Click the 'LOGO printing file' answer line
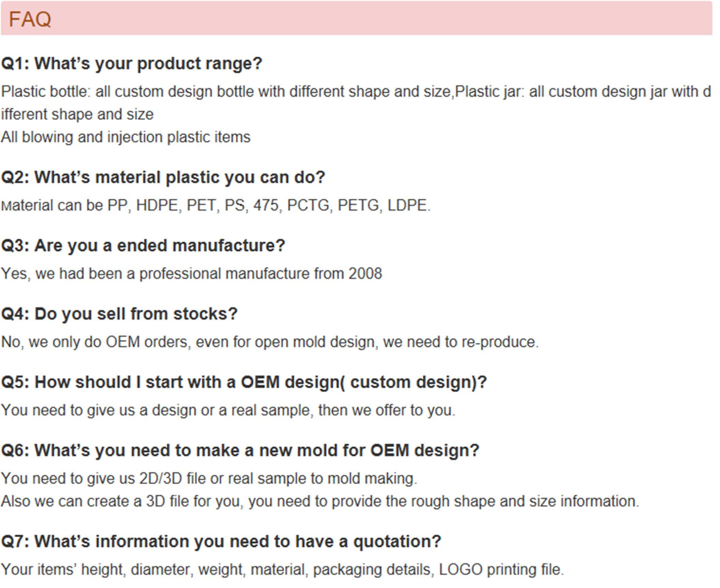Screen dimensions: 720x588 click(282, 570)
